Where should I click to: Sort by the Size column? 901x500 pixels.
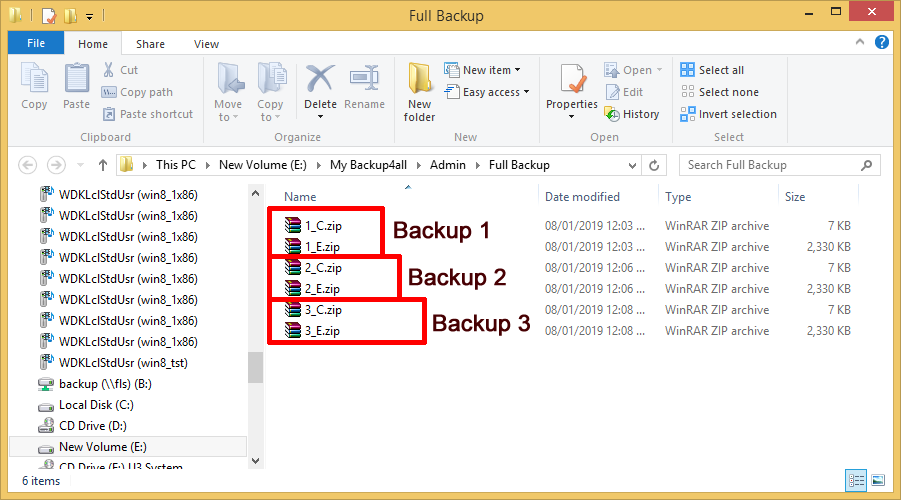[795, 197]
